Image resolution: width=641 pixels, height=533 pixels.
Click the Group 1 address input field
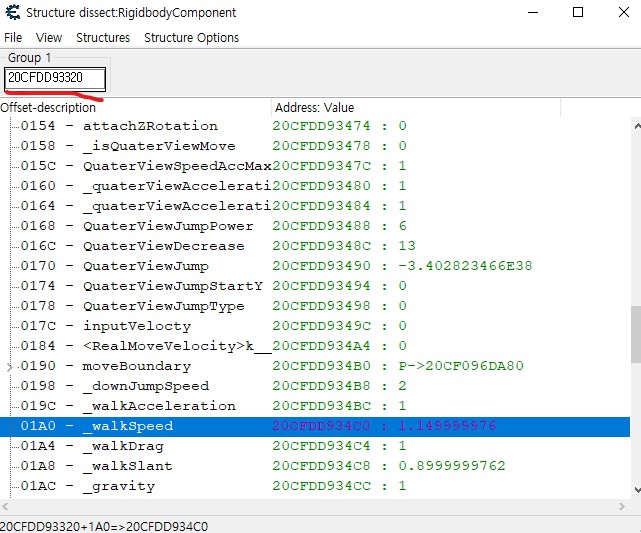click(55, 77)
